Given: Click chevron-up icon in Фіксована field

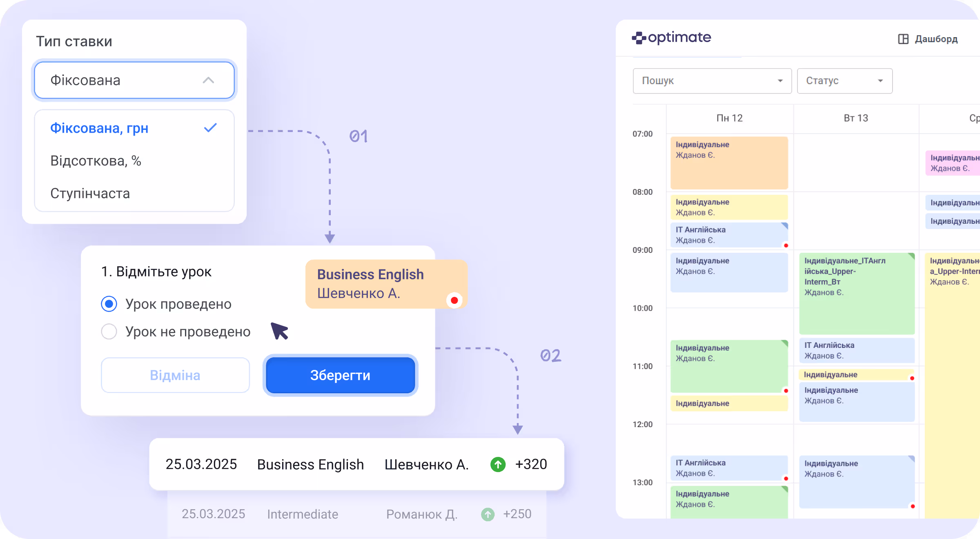Looking at the screenshot, I should (208, 80).
